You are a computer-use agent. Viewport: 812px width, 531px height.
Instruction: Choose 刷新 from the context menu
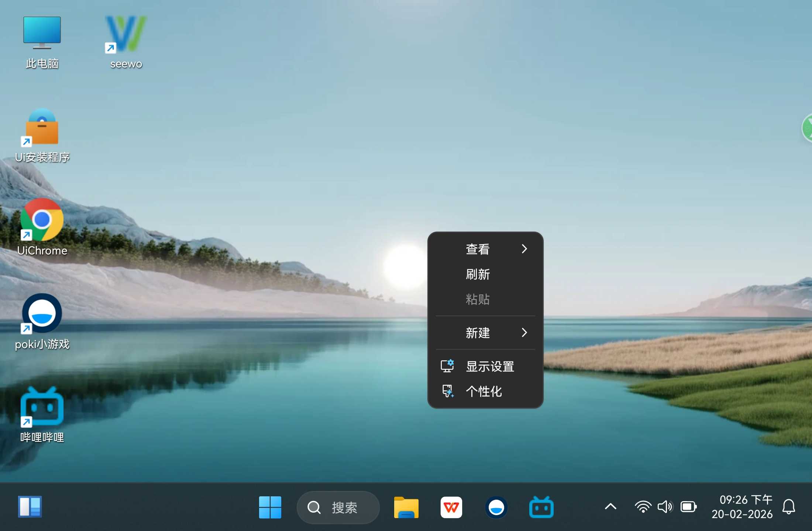[478, 274]
